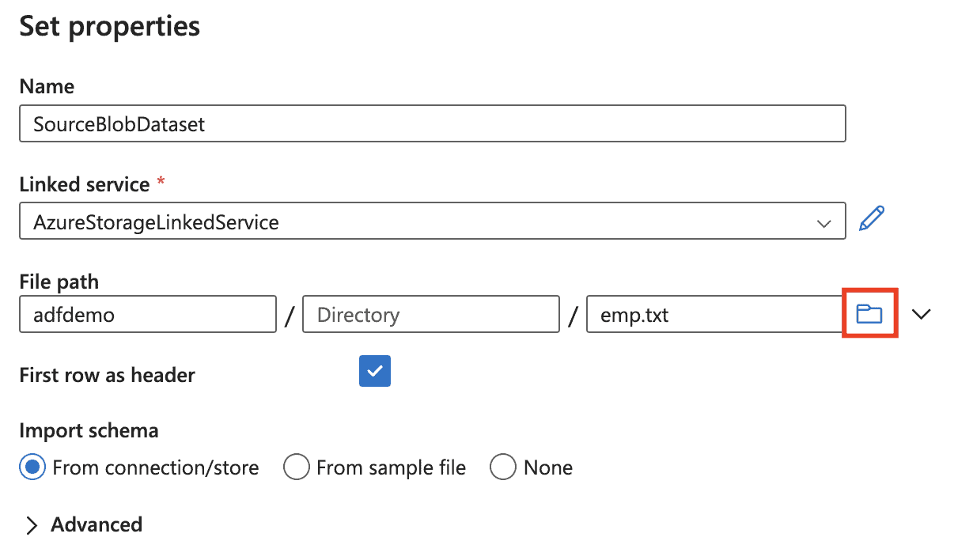Uncheck the First row as header checkbox
The image size is (954, 560).
374,371
